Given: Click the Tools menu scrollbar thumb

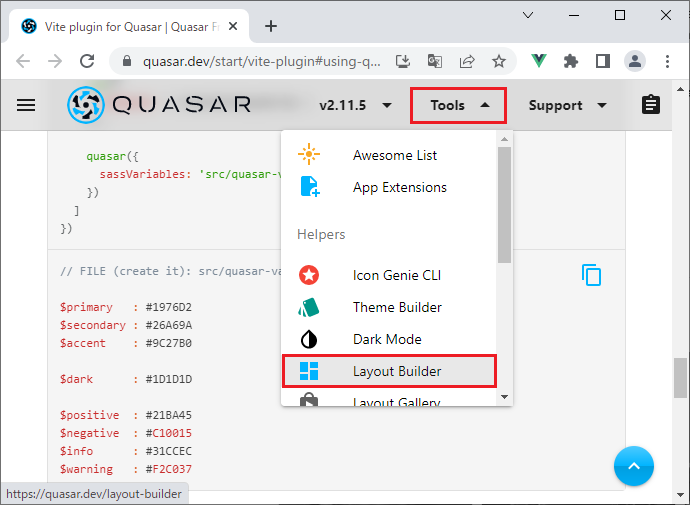Looking at the screenshot, I should (x=504, y=205).
